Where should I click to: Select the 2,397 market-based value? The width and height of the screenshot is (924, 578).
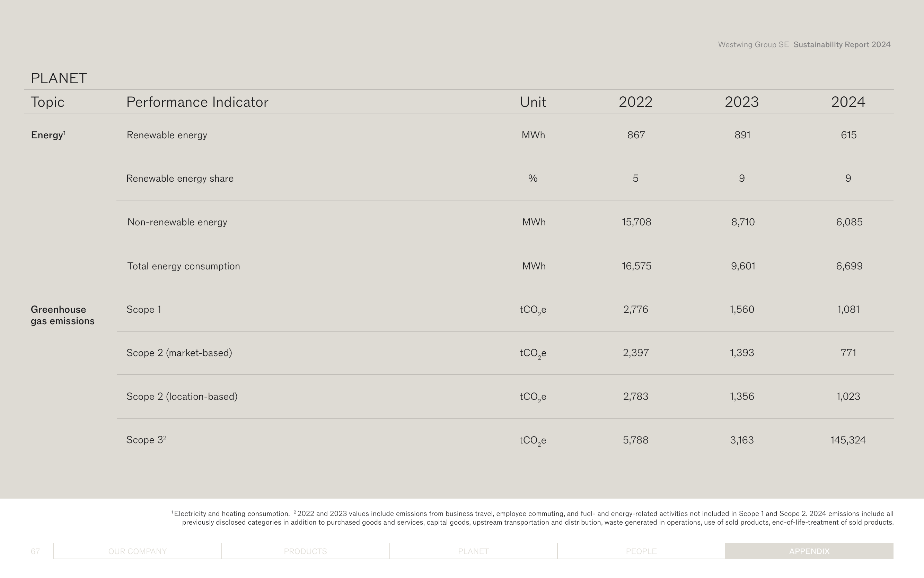[636, 353]
